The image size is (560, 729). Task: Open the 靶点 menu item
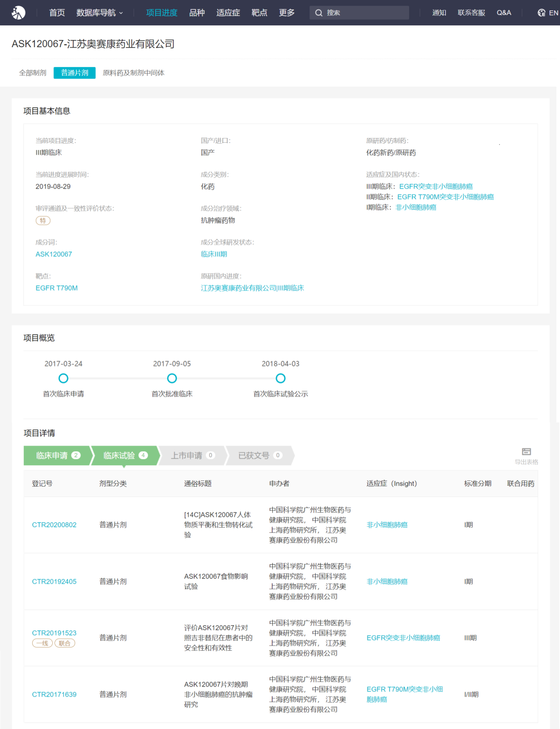coord(259,13)
